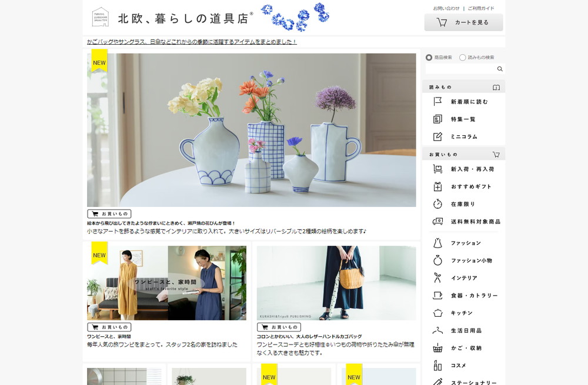Click the plant icon for インテリア
This screenshot has width=588, height=385.
(437, 278)
